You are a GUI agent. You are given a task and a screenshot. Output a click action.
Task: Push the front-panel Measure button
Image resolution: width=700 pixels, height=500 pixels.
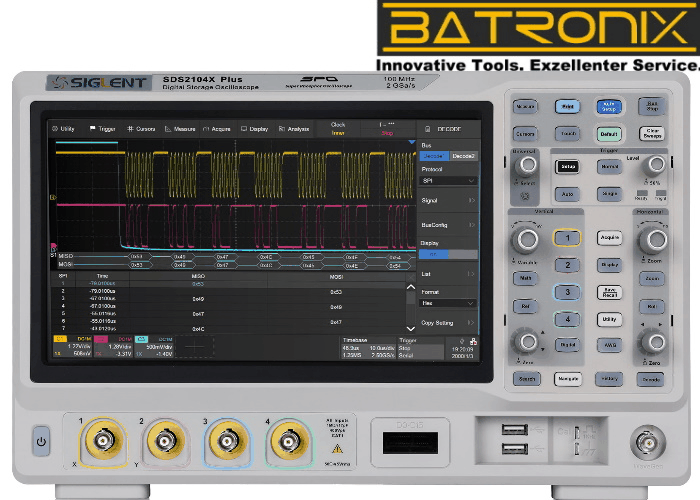coord(525,107)
